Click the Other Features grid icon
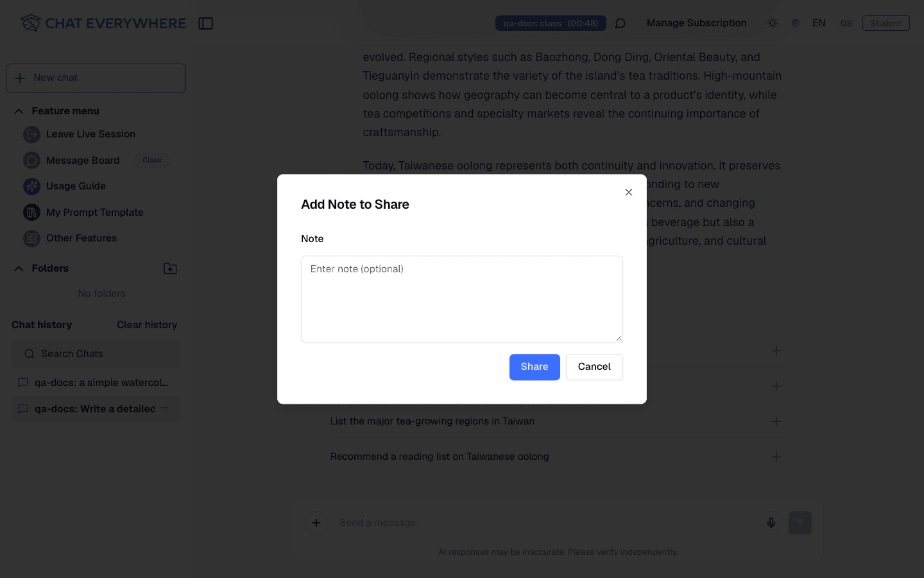The width and height of the screenshot is (924, 578). tap(31, 238)
